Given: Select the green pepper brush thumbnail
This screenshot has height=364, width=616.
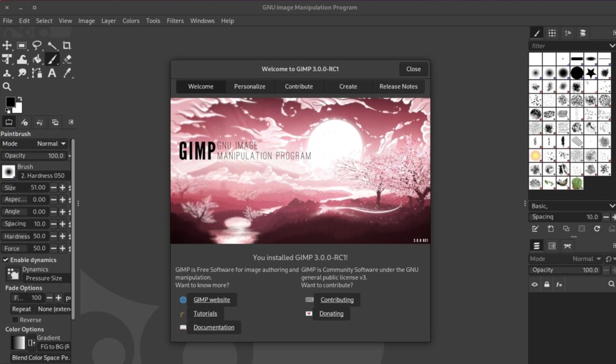Looking at the screenshot, I should point(577,183).
